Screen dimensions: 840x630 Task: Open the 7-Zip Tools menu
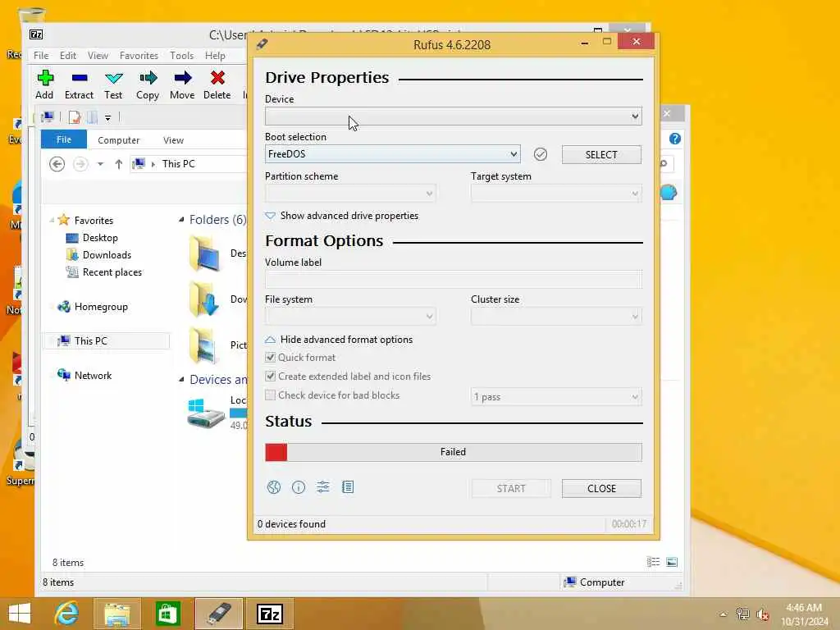point(181,55)
